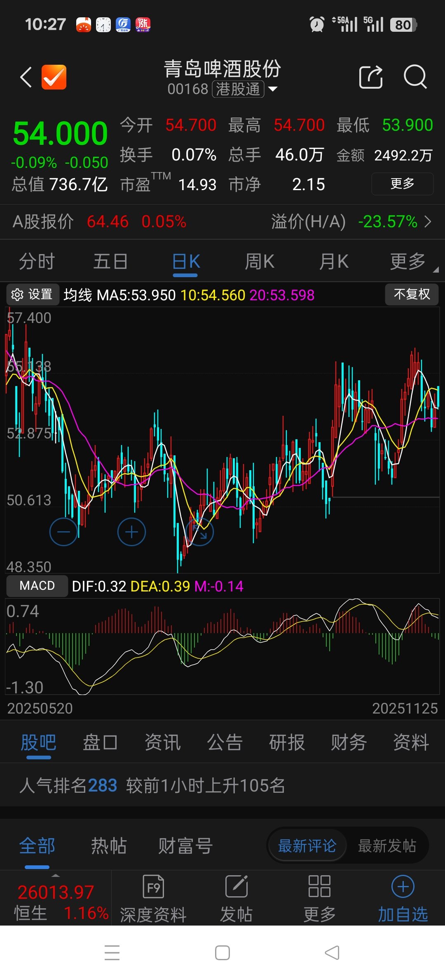445x980 pixels.
Task: Tap red app notification icon in status bar
Action: [84, 25]
